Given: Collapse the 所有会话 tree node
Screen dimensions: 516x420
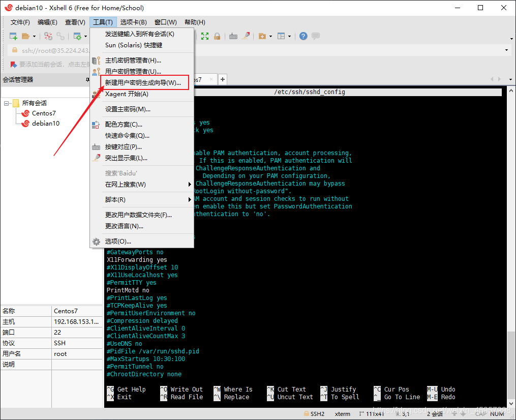Looking at the screenshot, I should (6, 103).
